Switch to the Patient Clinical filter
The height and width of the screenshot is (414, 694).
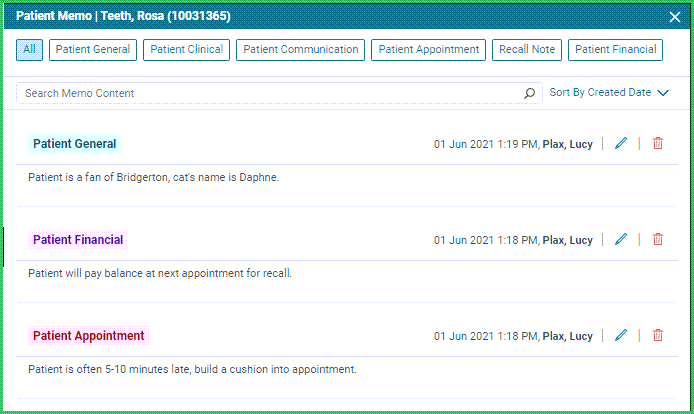186,50
